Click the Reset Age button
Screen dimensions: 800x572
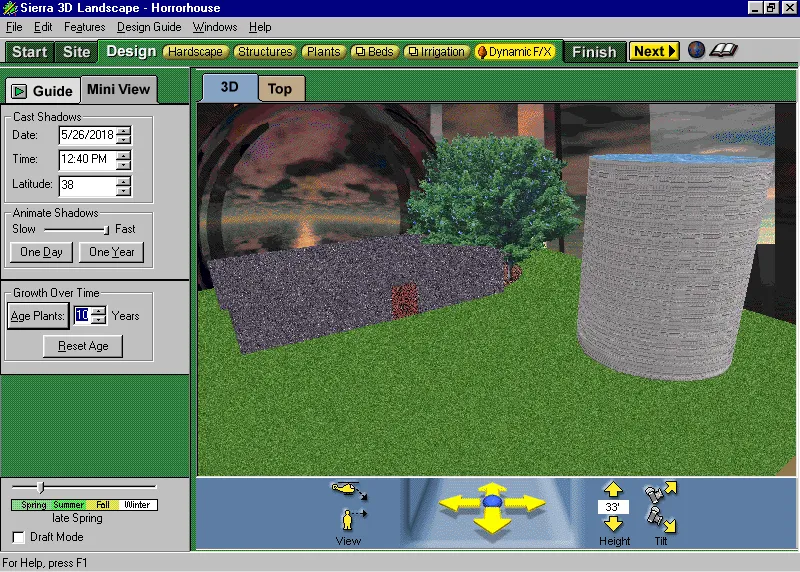click(x=83, y=346)
